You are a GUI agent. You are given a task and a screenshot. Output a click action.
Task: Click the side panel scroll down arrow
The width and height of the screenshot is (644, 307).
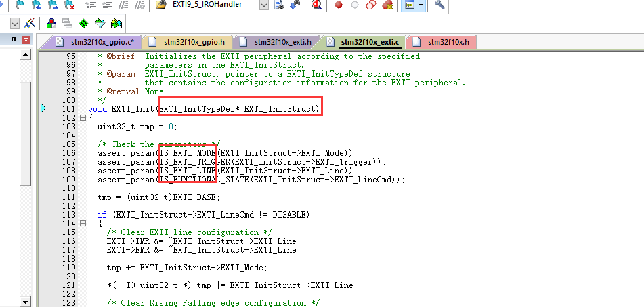coord(26,302)
